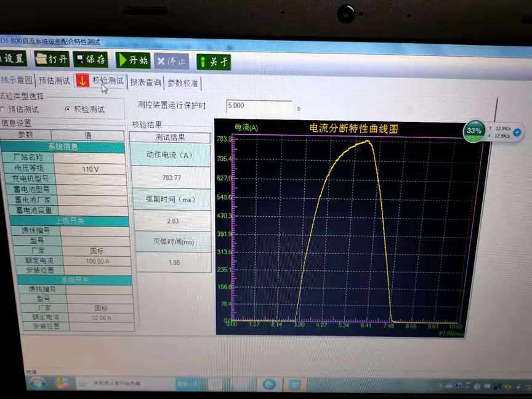Select the 校验测试 tab with red arrow
Screen dimensions: 532x399
point(100,81)
